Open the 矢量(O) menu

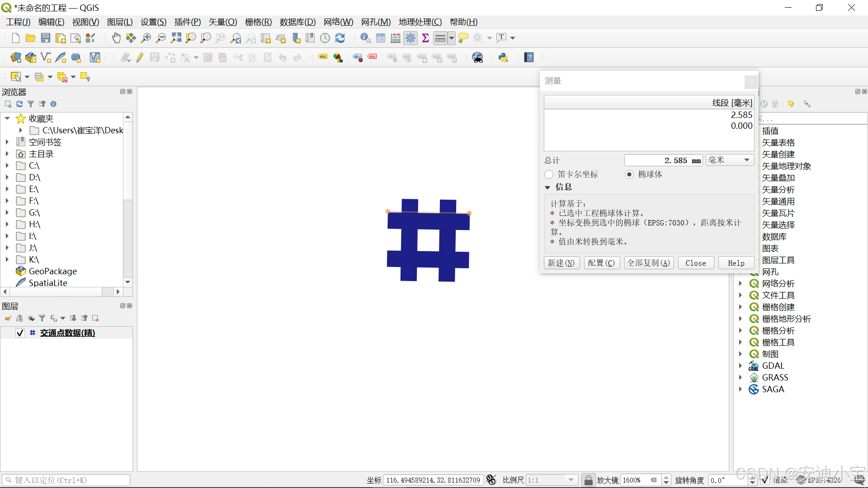222,22
